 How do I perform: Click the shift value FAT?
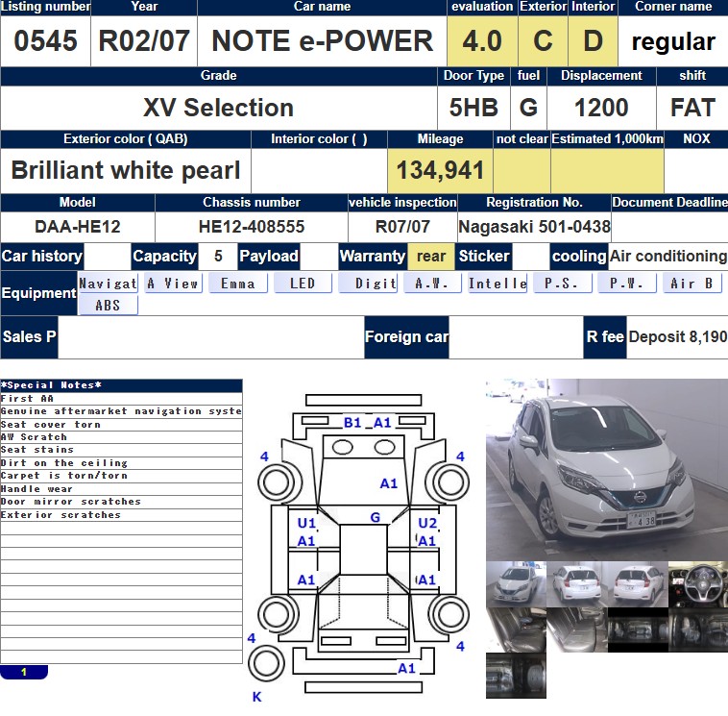(x=692, y=108)
